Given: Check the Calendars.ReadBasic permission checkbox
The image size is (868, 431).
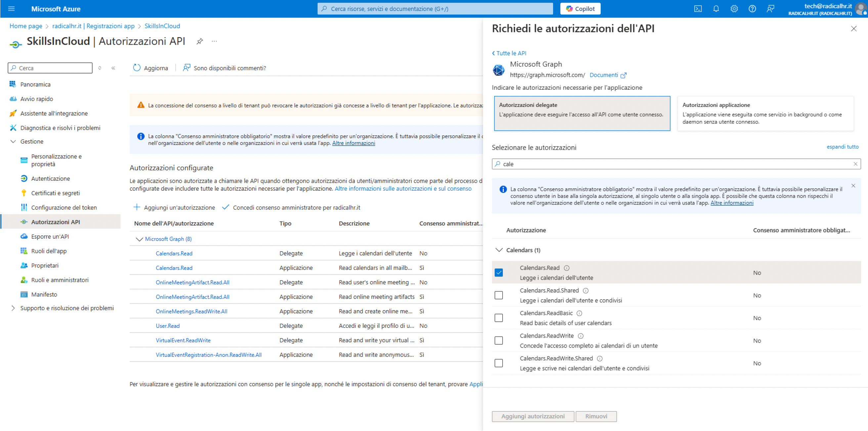Looking at the screenshot, I should [499, 318].
